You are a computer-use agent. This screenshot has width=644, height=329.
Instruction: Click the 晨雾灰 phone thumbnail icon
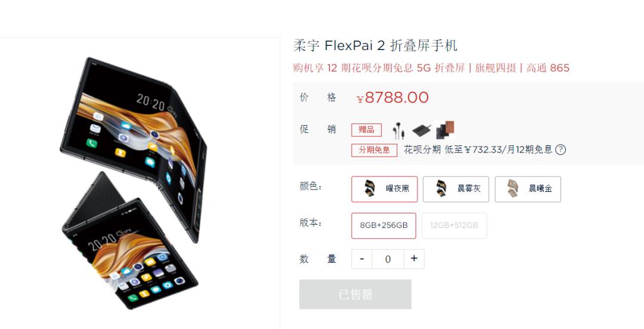(441, 188)
